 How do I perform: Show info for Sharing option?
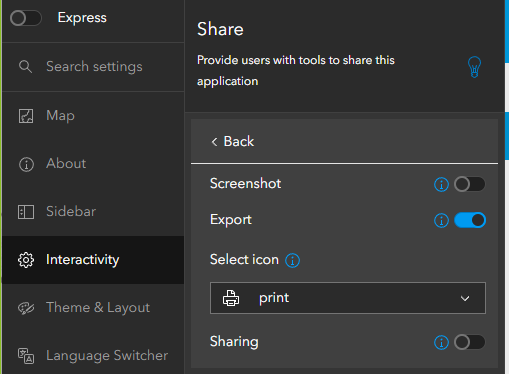pos(441,342)
